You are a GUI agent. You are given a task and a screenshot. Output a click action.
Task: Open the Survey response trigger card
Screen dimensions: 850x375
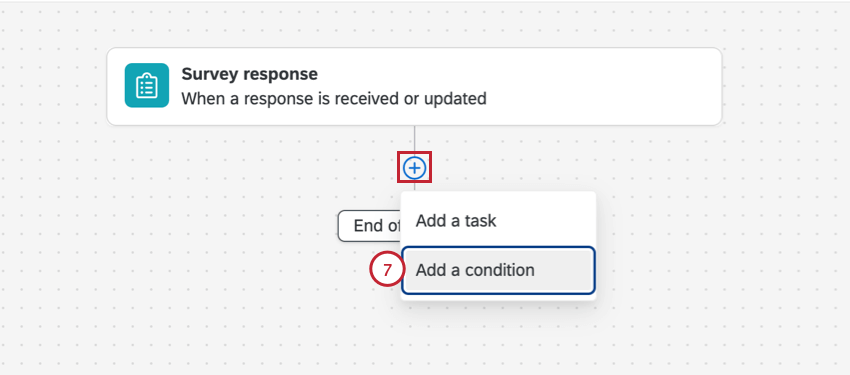point(414,87)
